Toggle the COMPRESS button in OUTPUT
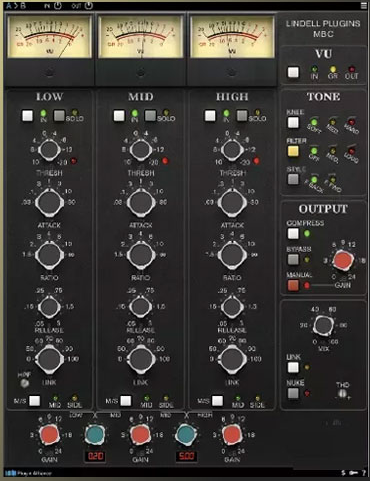 (x=293, y=233)
